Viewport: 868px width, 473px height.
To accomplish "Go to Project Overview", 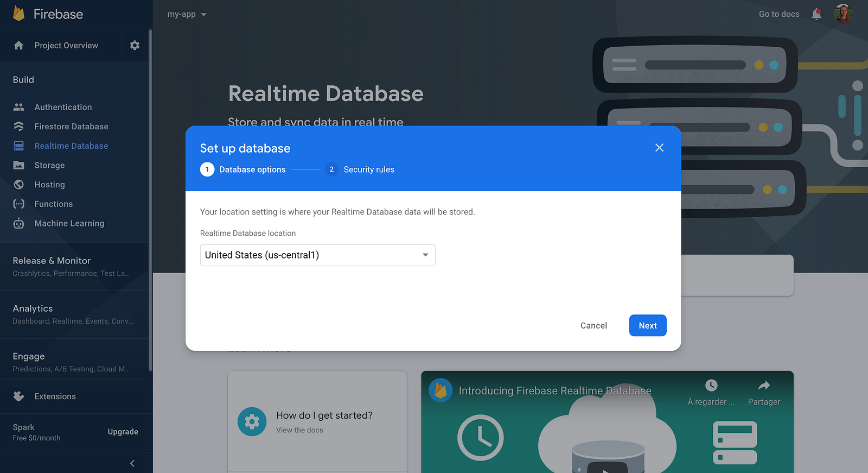I will pyautogui.click(x=66, y=46).
